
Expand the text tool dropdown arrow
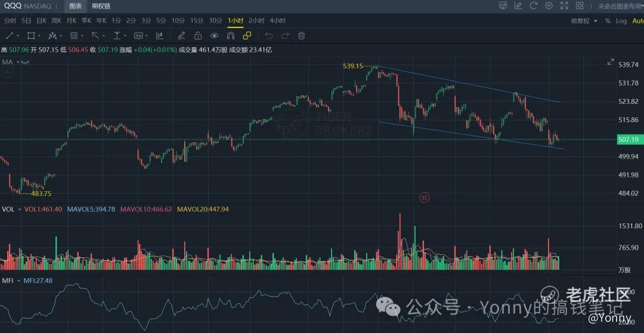[x=147, y=36]
